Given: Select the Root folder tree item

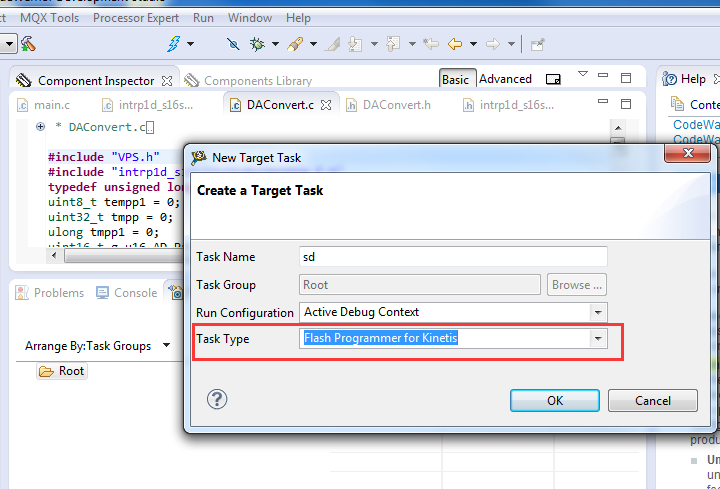Looking at the screenshot, I should pos(62,371).
